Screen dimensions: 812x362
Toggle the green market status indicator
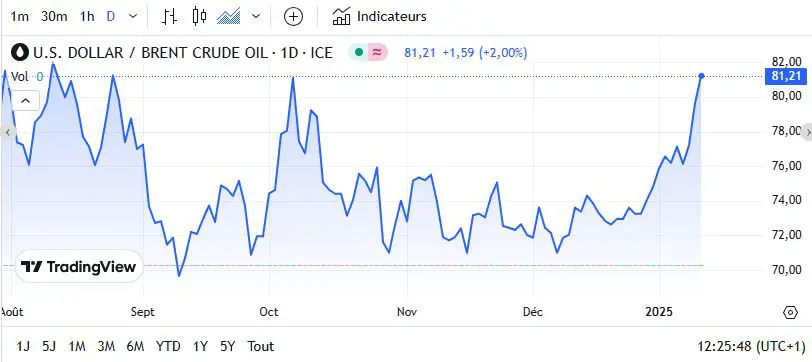(358, 52)
